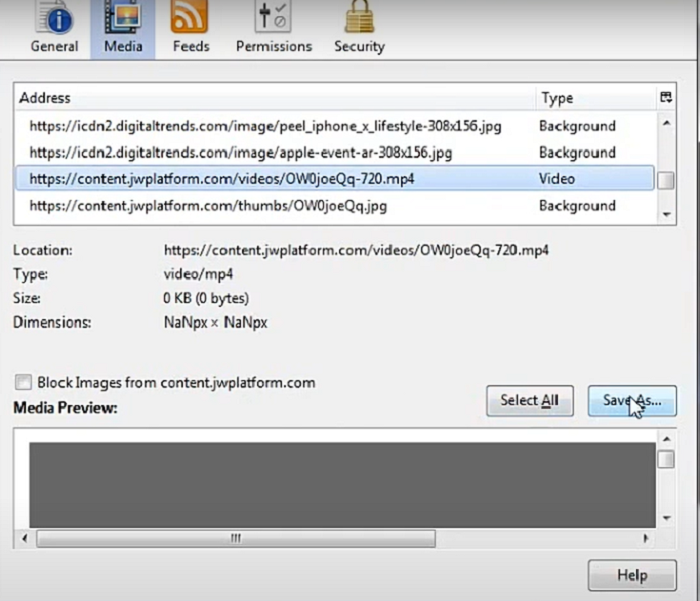The width and height of the screenshot is (700, 601).
Task: Click the Location URL value text
Action: point(356,250)
